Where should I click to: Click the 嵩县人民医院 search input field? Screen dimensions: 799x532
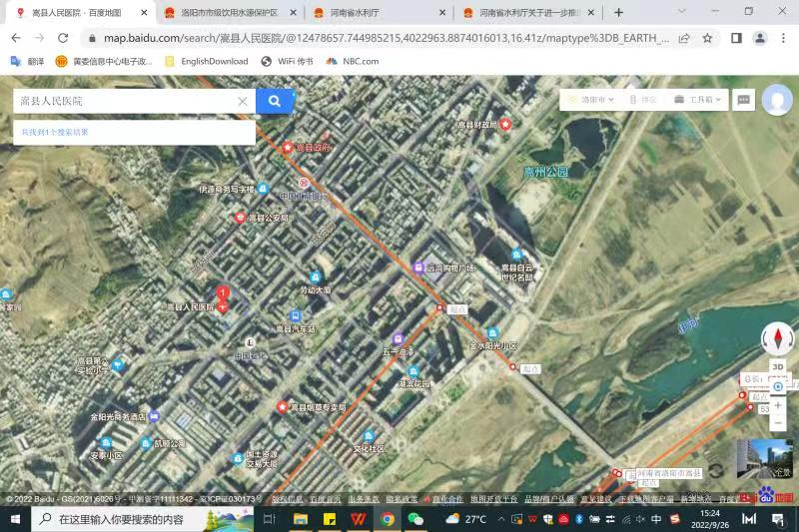tap(125, 101)
